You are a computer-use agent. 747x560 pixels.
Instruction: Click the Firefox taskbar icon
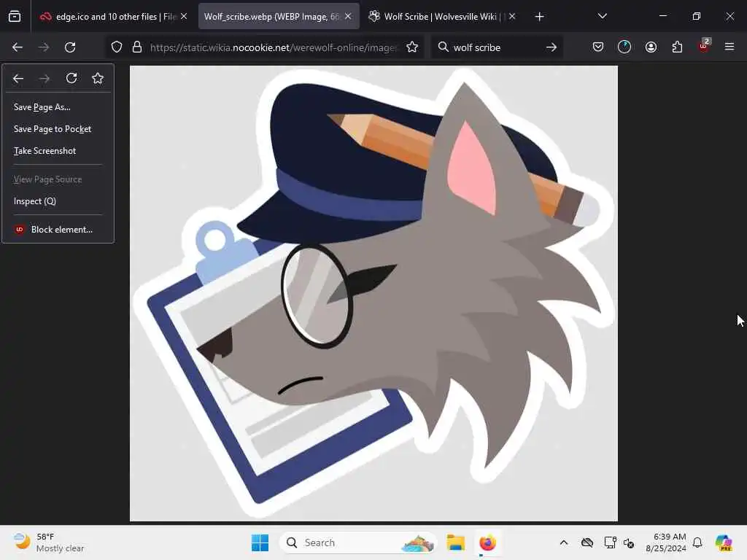pyautogui.click(x=487, y=542)
